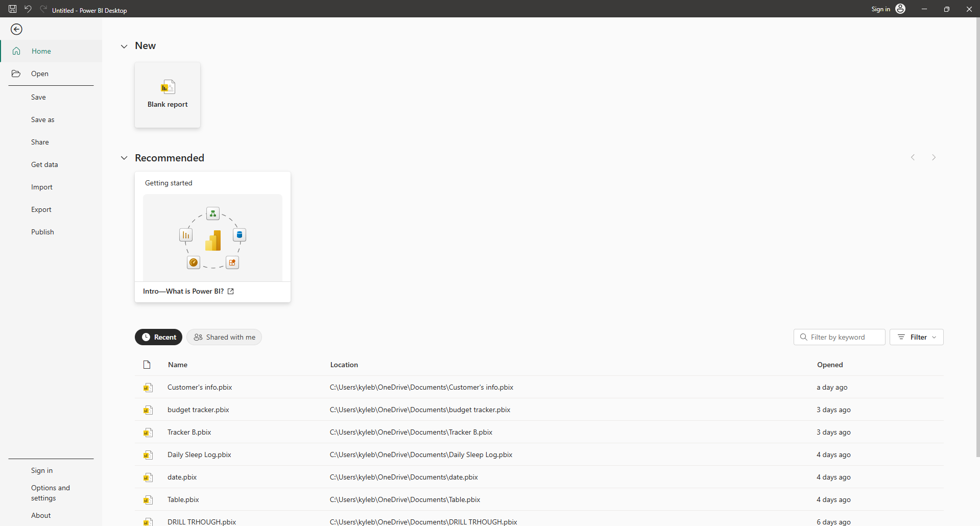Select Share in the left menu
The image size is (980, 526).
coord(40,142)
